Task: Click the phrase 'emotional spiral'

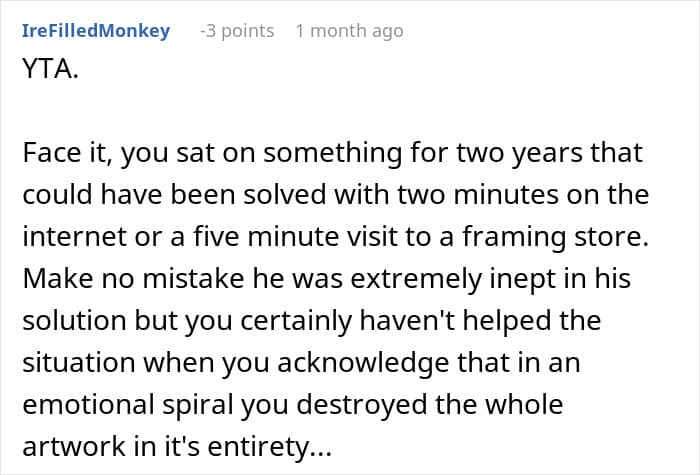Action: click(128, 405)
